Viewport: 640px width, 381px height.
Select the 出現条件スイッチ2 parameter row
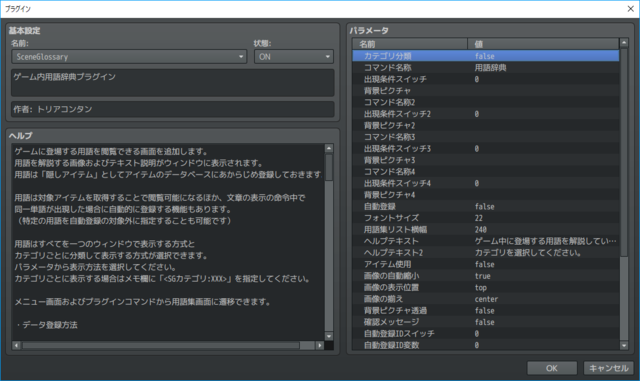click(486, 114)
